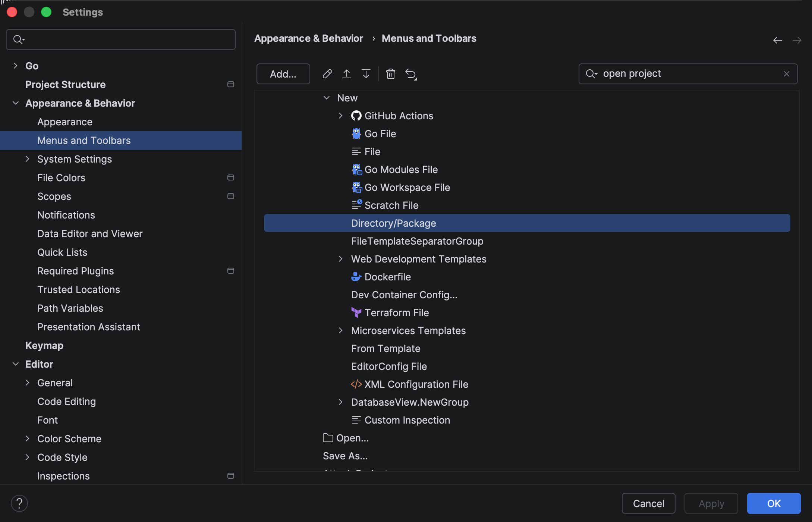Clear the 'open project' search with X

tap(787, 74)
